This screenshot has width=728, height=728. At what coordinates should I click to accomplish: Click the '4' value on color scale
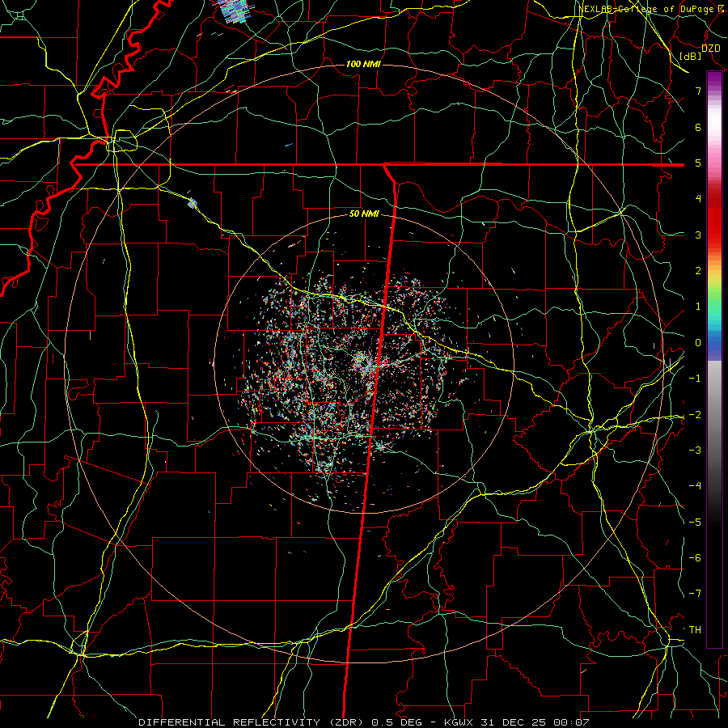point(698,199)
